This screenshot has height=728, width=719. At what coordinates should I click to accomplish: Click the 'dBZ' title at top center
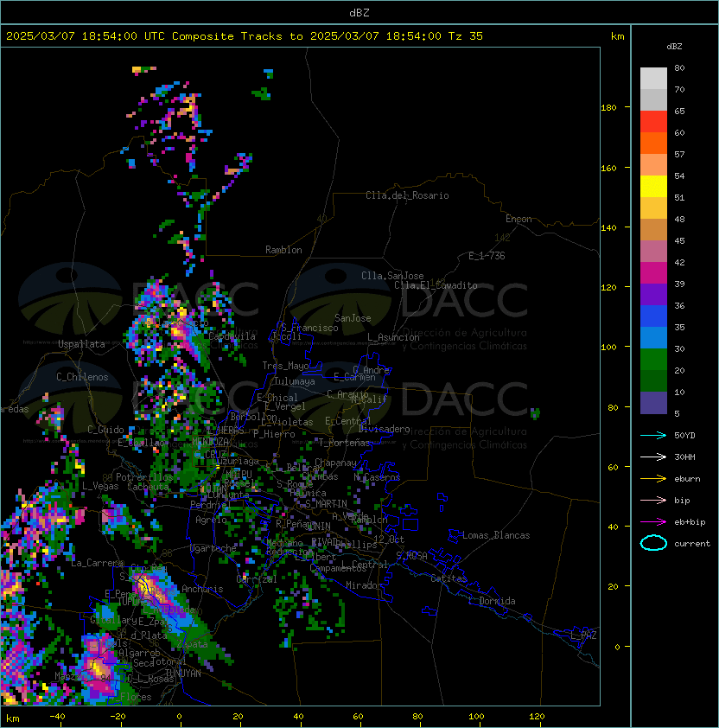359,12
